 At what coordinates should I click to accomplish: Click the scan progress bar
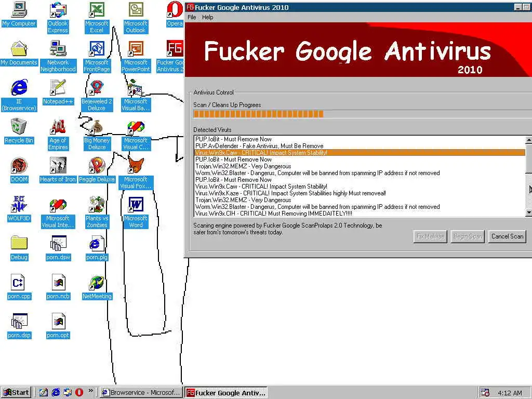[362, 114]
